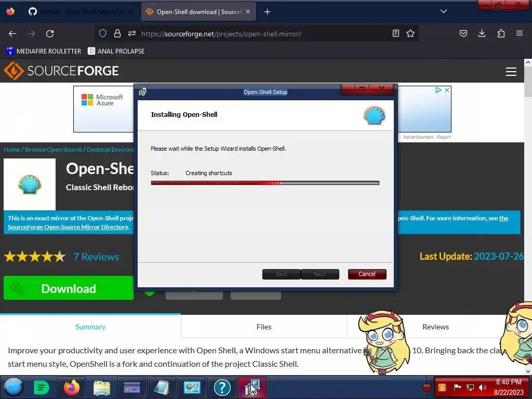
Task: Click the green Download button
Action: 69,288
